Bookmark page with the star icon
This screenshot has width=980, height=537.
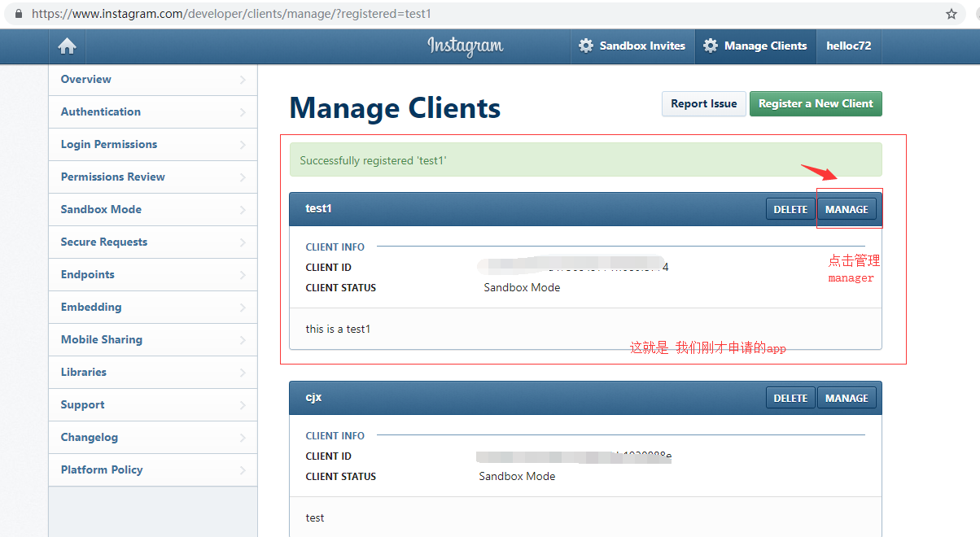click(952, 14)
